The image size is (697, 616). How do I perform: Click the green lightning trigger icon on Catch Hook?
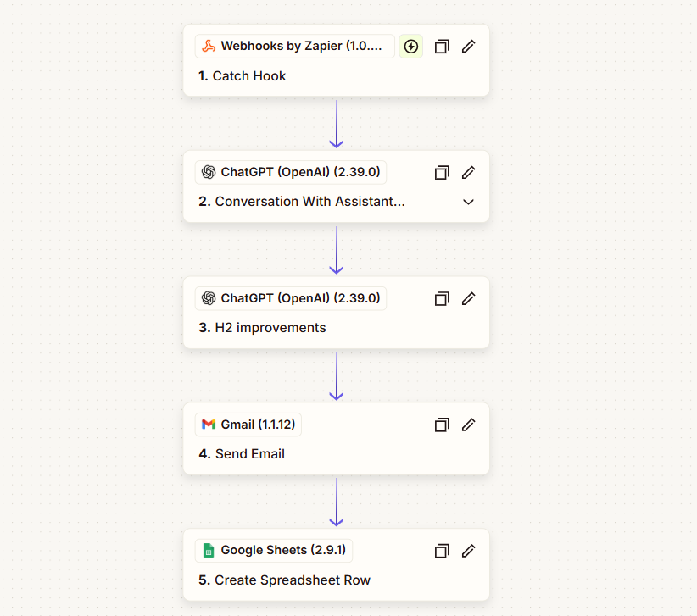pyautogui.click(x=410, y=47)
